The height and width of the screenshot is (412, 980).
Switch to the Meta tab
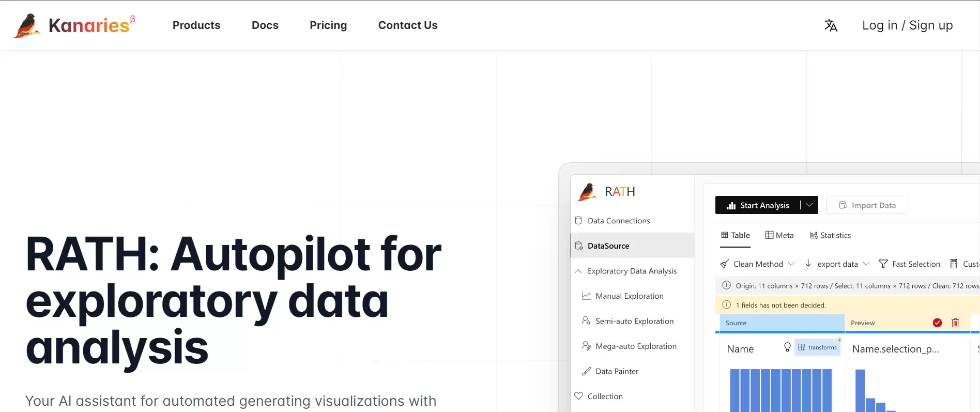[779, 235]
